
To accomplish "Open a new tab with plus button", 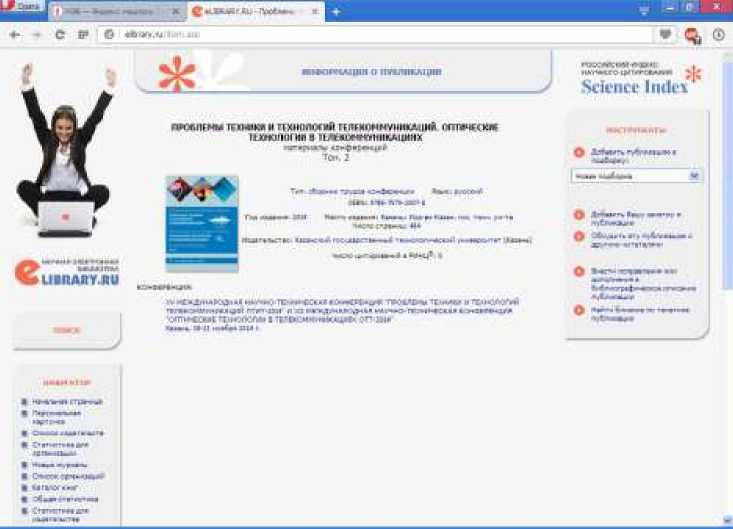I will [x=336, y=12].
